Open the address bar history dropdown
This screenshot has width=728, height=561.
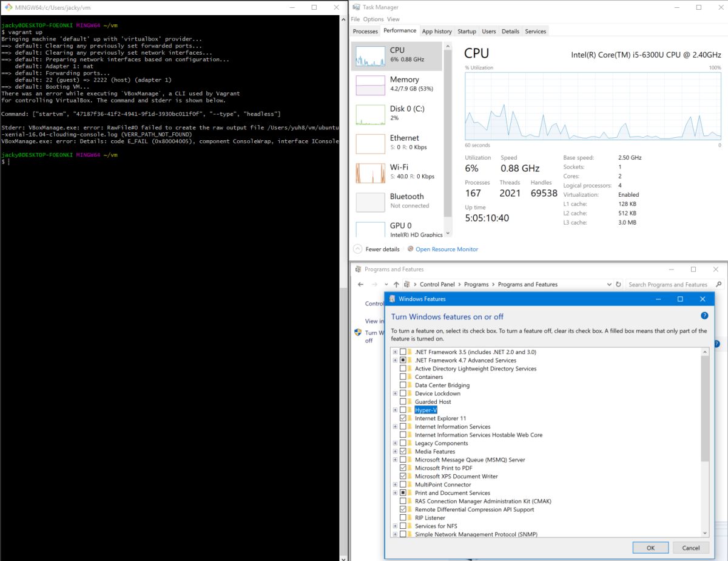pyautogui.click(x=609, y=284)
